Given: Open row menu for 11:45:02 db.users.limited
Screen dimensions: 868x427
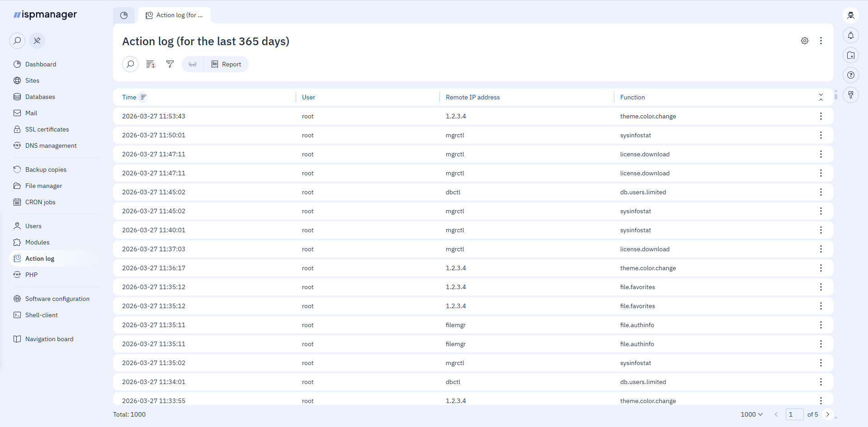Looking at the screenshot, I should pos(821,192).
